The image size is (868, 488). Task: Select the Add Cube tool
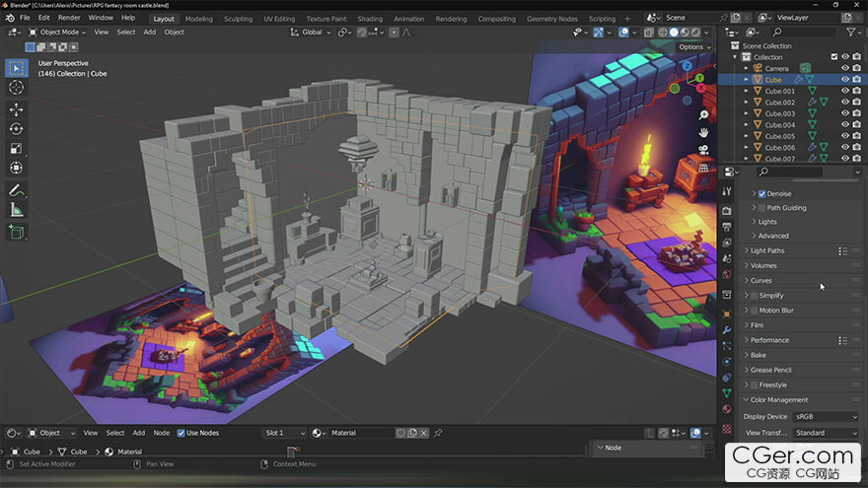click(16, 233)
